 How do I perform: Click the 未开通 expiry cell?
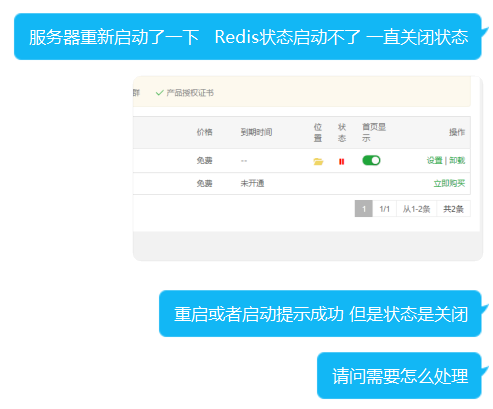click(x=252, y=183)
